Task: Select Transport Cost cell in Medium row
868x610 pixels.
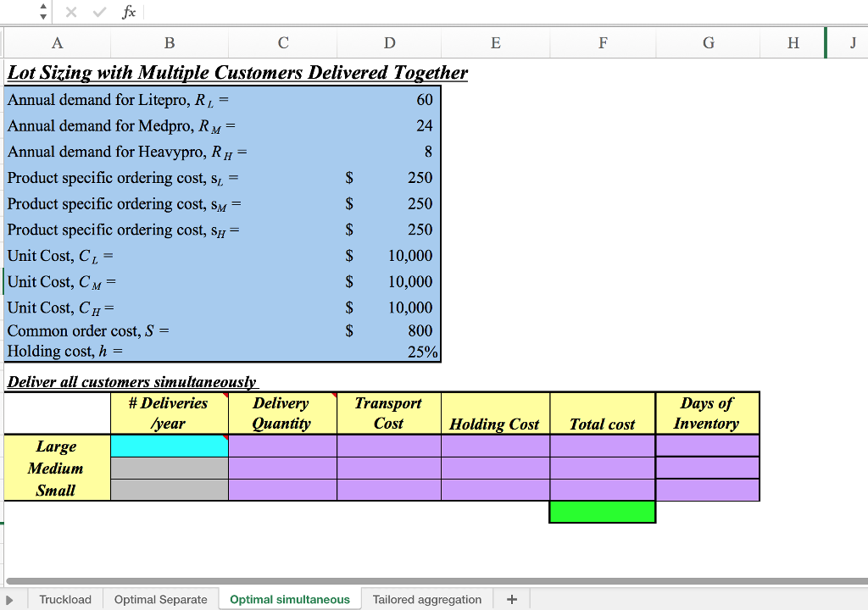Action: (x=389, y=469)
